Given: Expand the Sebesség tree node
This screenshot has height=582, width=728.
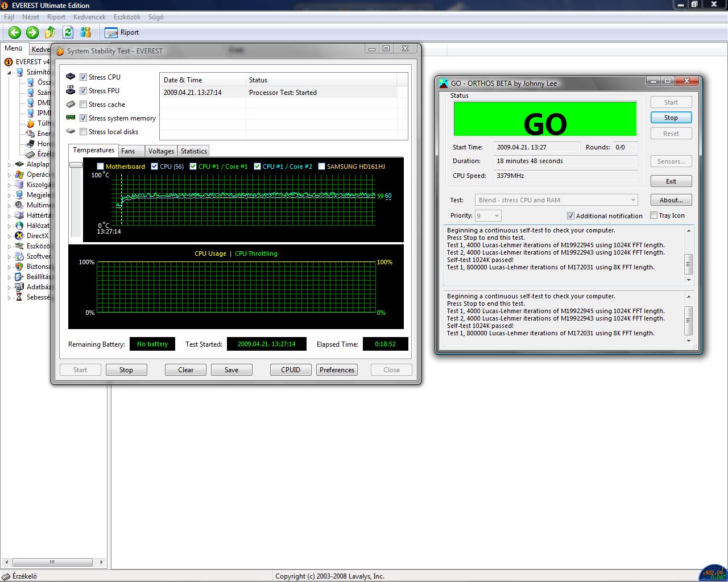Looking at the screenshot, I should pyautogui.click(x=9, y=297).
